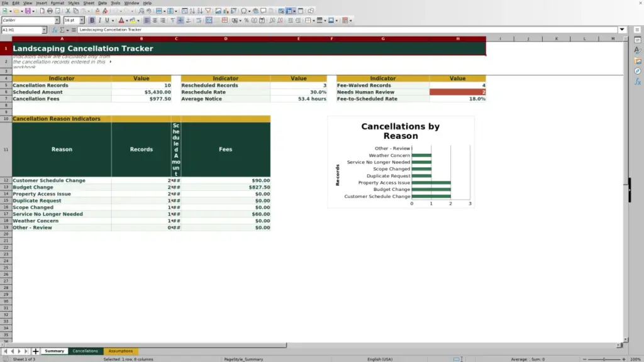Viewport: 644px width, 362px height.
Task: Format the cell as percent
Action: (247, 21)
